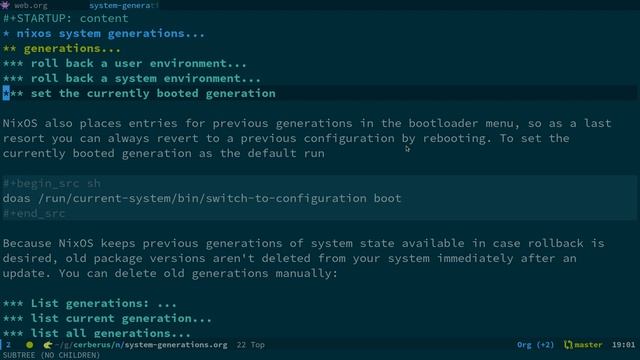The height and width of the screenshot is (360, 640).
Task: Open the Org major mode menu in modeline
Action: 524,345
